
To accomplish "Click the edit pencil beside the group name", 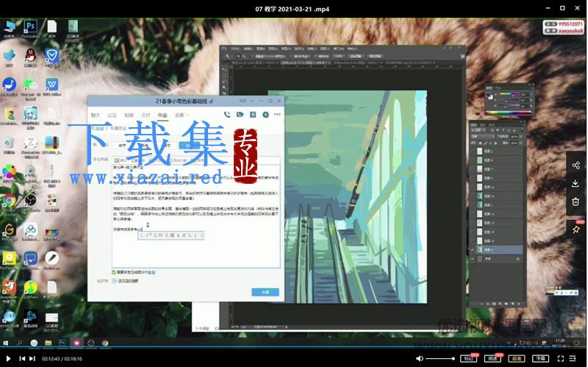I will click(211, 101).
